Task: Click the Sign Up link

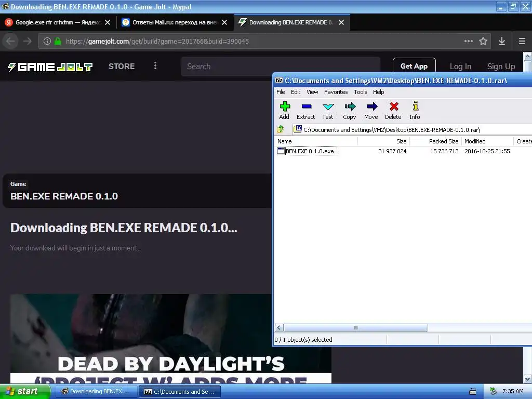Action: 501,66
